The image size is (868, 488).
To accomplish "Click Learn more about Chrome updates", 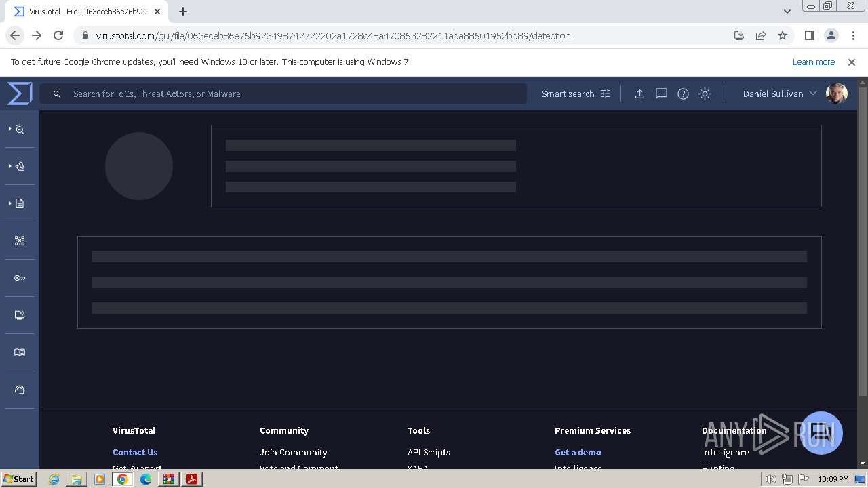I will (x=814, y=62).
